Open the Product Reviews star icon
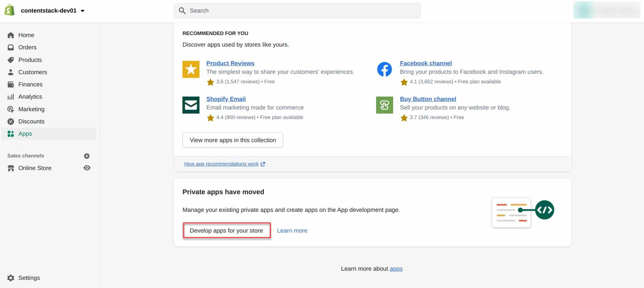This screenshot has height=288, width=644. tap(191, 69)
